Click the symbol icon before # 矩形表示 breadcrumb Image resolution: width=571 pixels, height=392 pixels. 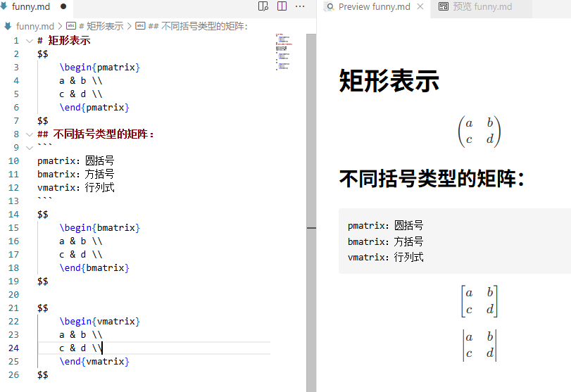(x=71, y=26)
